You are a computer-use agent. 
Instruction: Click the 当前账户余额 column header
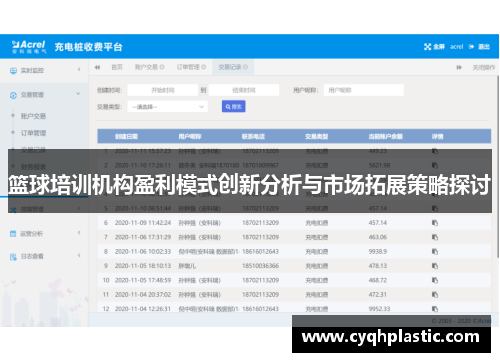point(386,136)
